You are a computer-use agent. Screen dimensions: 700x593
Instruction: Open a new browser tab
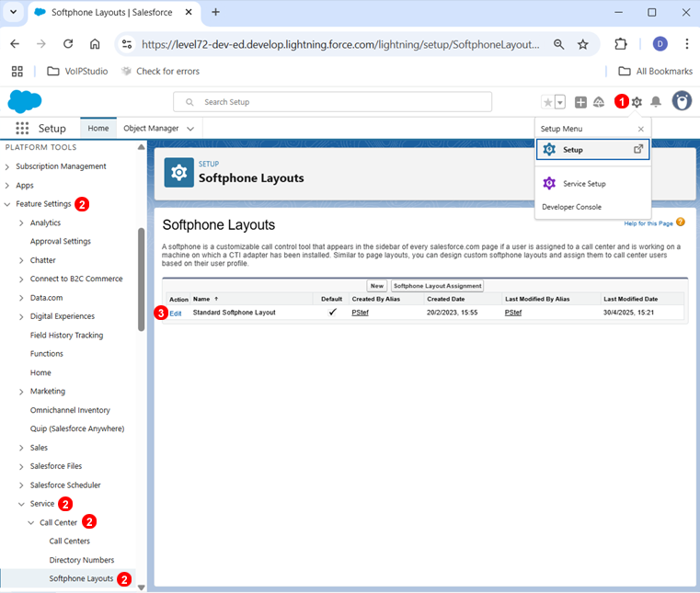tap(215, 12)
